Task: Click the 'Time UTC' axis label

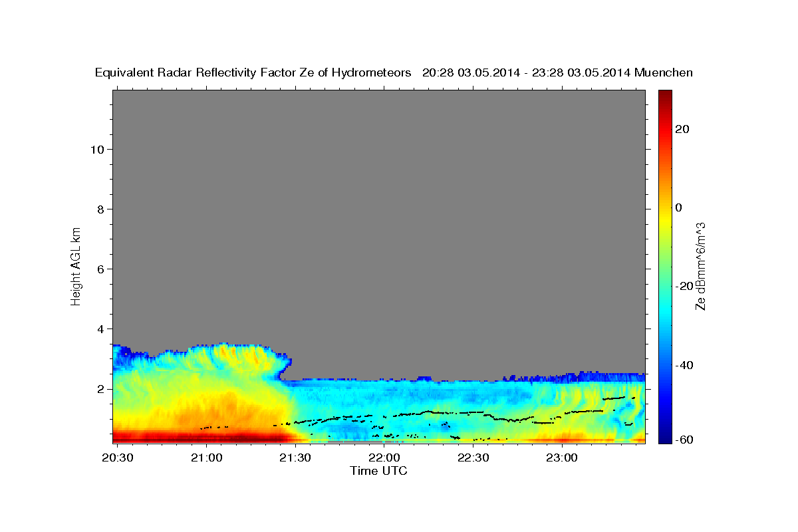Action: (x=378, y=471)
